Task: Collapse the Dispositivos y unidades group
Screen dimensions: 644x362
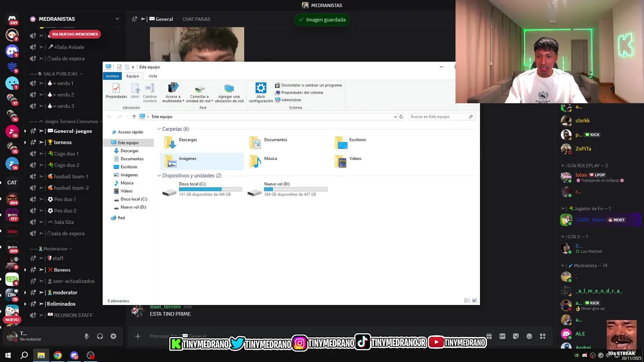Action: pyautogui.click(x=159, y=175)
